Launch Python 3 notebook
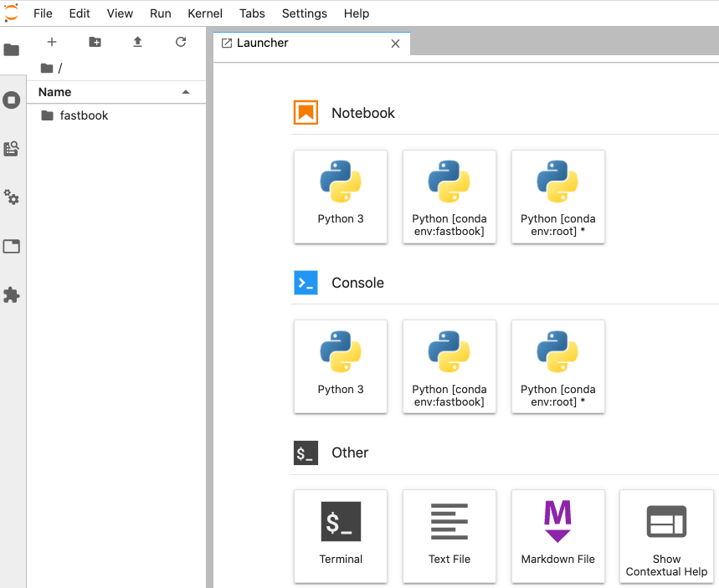 tap(341, 197)
